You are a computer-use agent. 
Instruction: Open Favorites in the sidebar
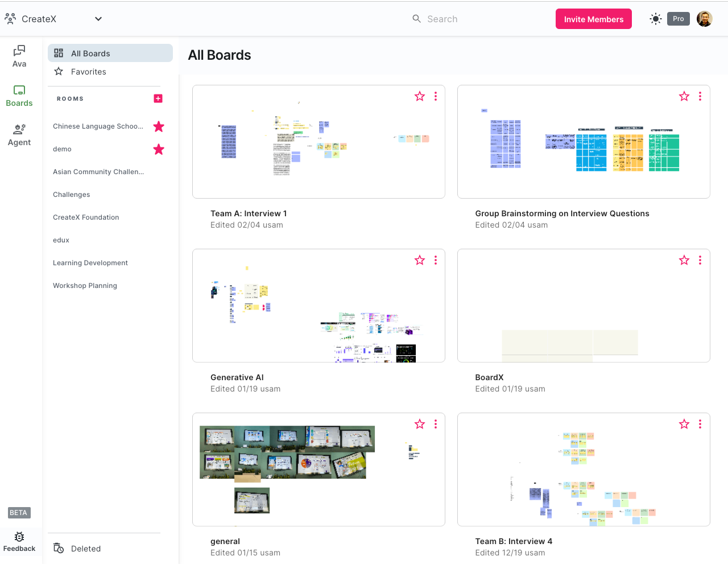(89, 72)
